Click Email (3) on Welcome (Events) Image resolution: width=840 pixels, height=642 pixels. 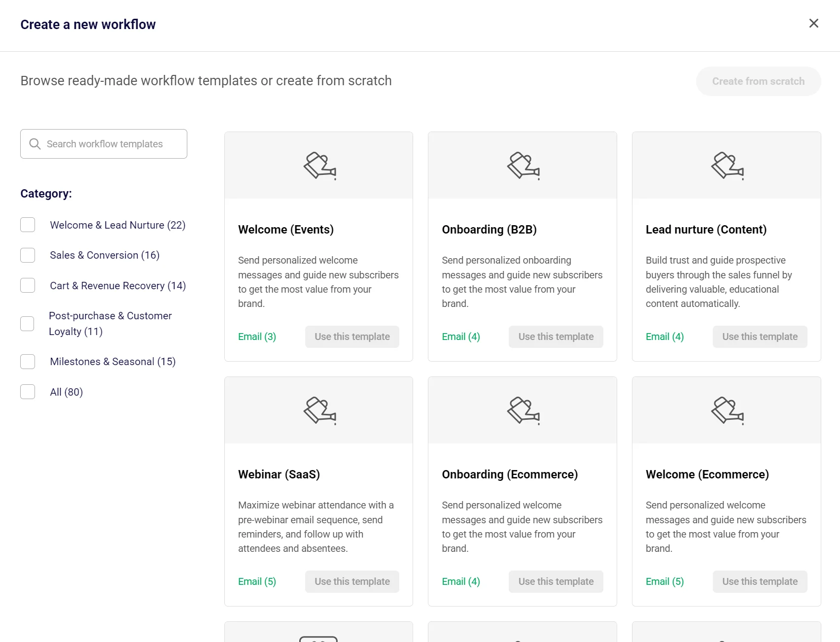point(257,337)
